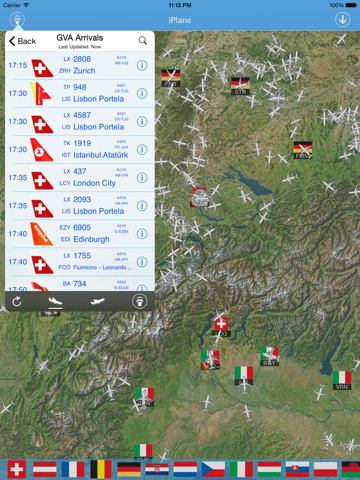Select flight LX 2808 from Zurich

80,65
